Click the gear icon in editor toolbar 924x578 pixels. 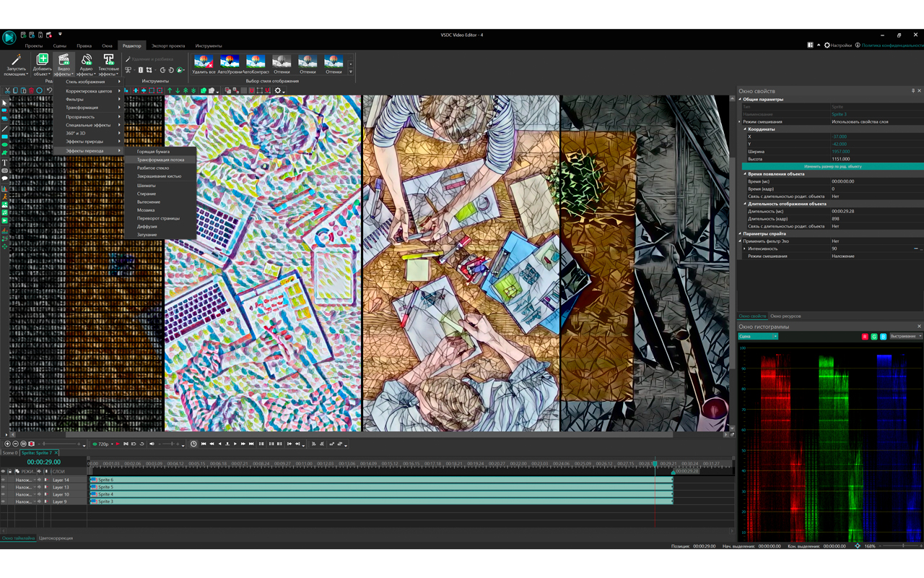278,90
